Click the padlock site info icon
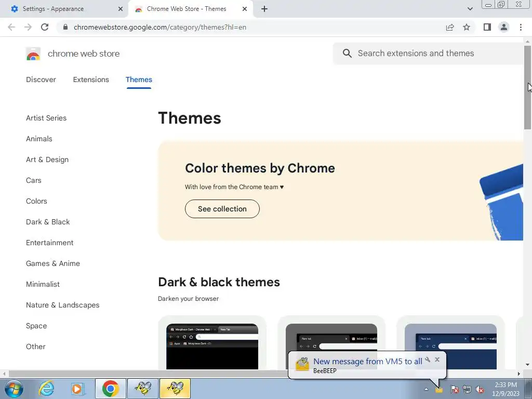This screenshot has height=399, width=532. (65, 27)
